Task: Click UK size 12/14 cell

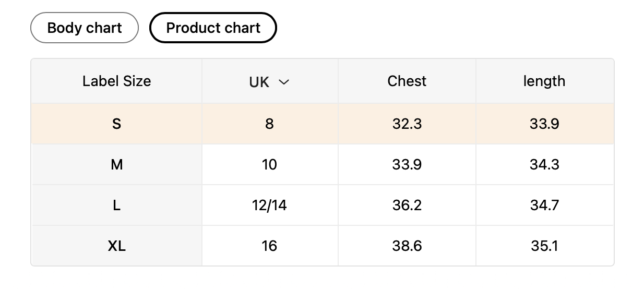Action: point(269,206)
